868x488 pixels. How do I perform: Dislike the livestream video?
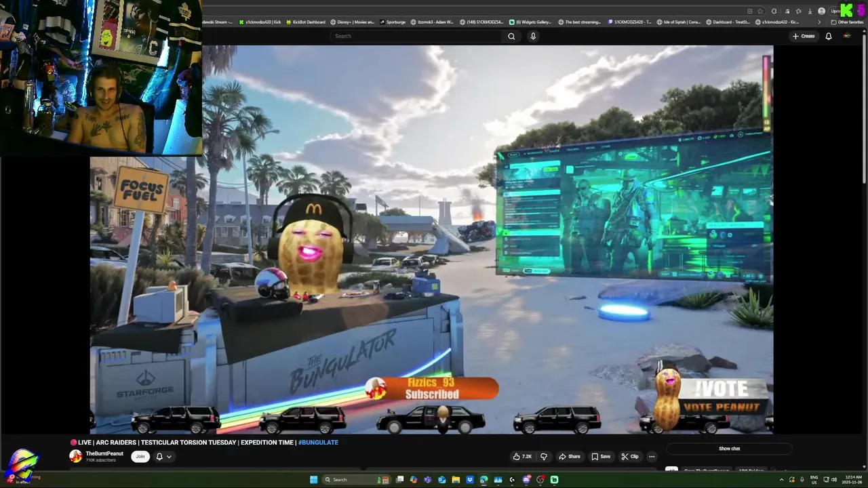point(543,457)
